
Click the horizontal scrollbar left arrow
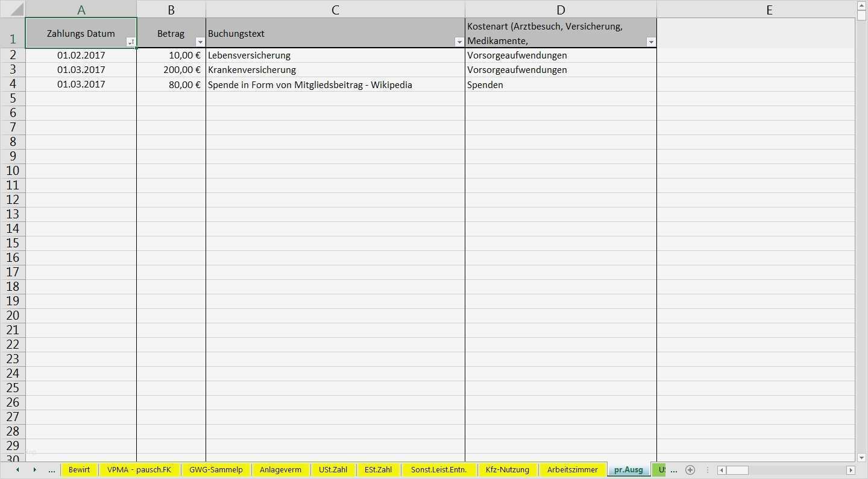[x=721, y=469]
